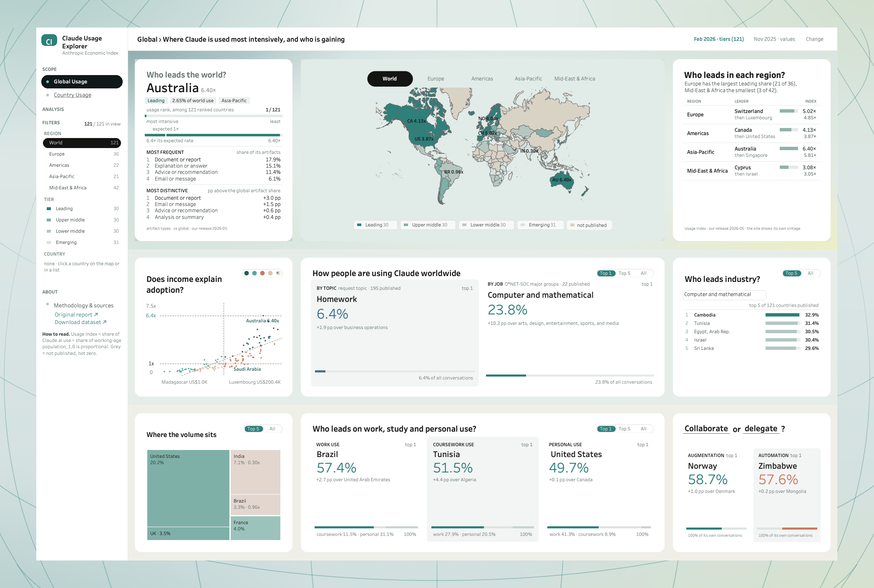Click the CA 4.13x label on map
The height and width of the screenshot is (588, 874).
click(417, 121)
